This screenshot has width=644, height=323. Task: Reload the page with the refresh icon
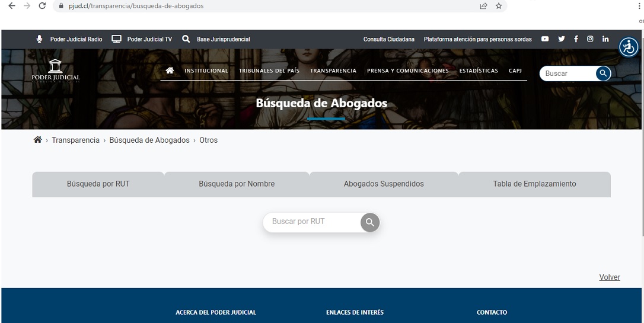pos(42,6)
